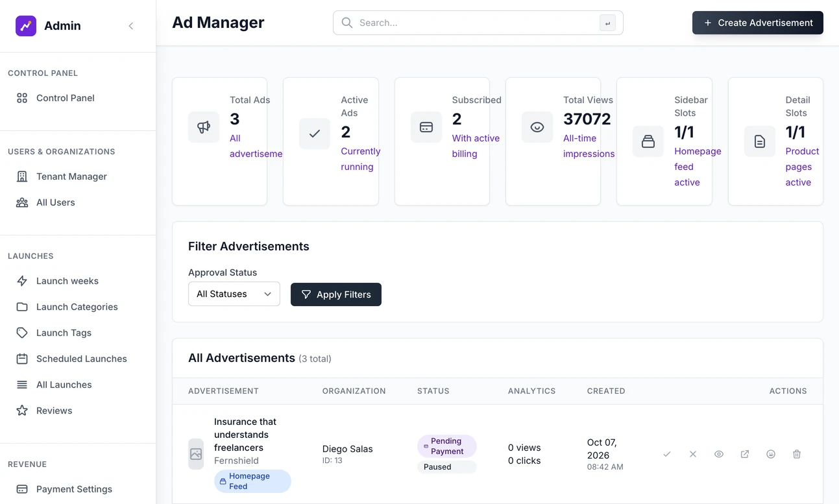Image resolution: width=839 pixels, height=504 pixels.
Task: Click the Launch Categories folder icon
Action: tap(22, 307)
